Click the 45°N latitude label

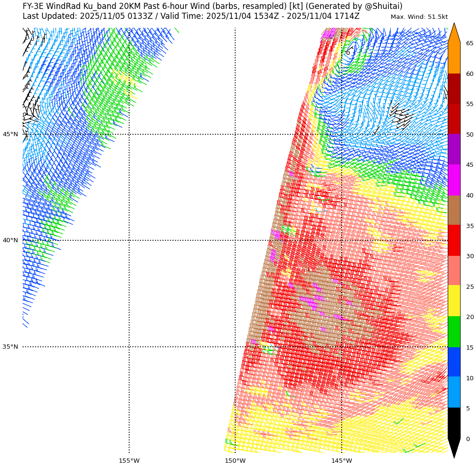pos(10,134)
